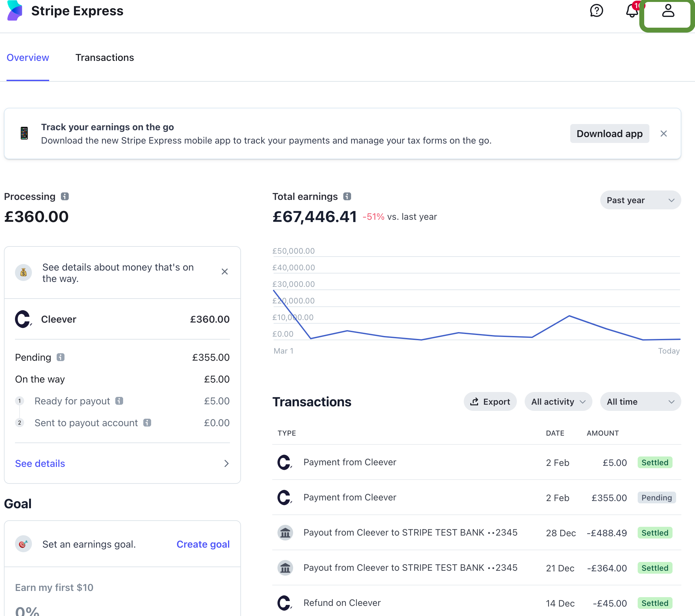Open the All time date filter
The image size is (695, 616).
(640, 402)
